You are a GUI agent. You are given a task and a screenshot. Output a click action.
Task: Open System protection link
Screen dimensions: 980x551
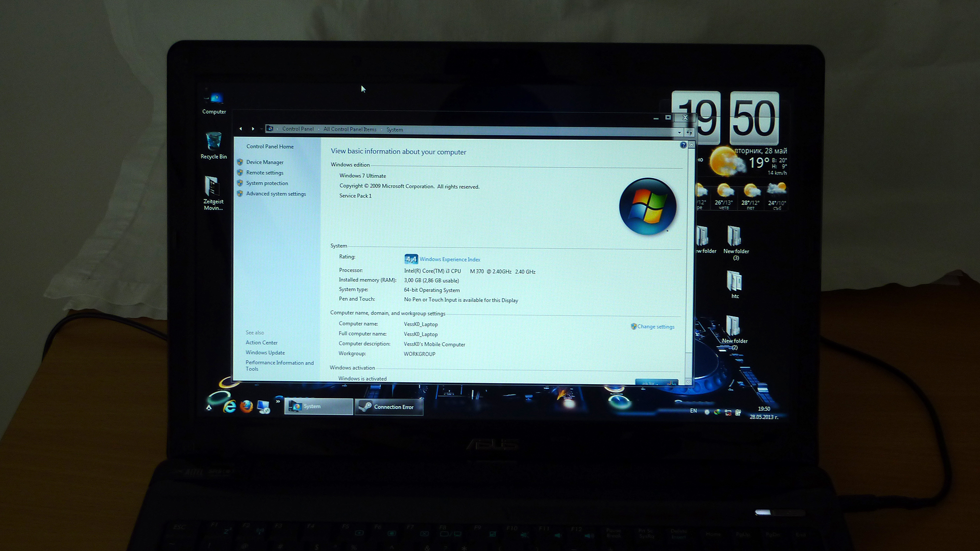(267, 183)
